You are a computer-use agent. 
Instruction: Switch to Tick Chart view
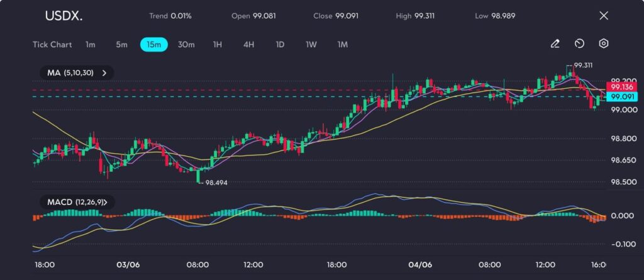tap(52, 45)
